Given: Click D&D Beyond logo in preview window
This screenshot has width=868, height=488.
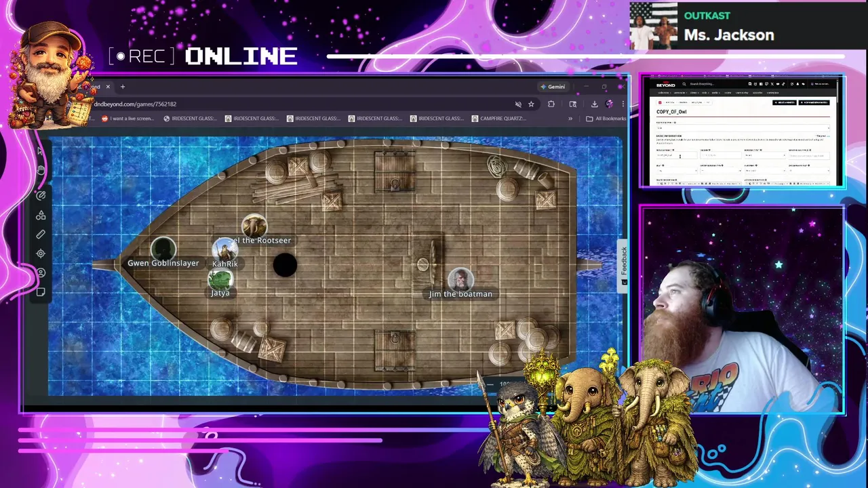Looking at the screenshot, I should coord(665,85).
